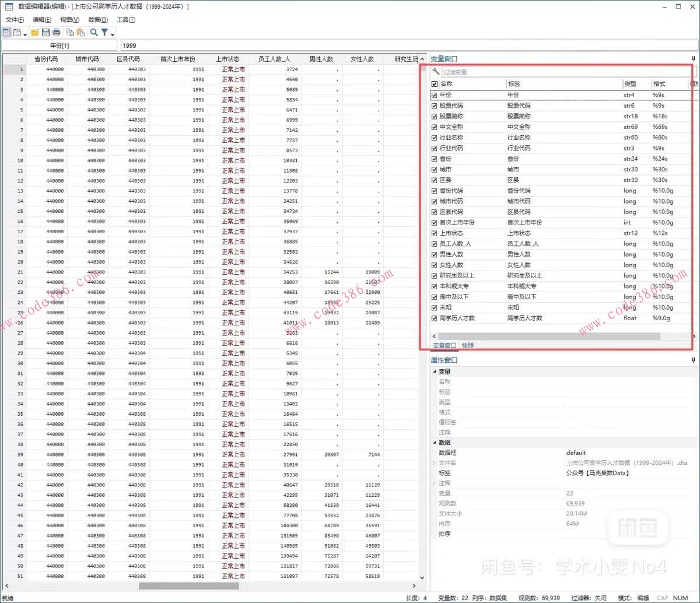This screenshot has width=700, height=603.
Task: Switch to the 快照 tab
Action: click(x=468, y=345)
